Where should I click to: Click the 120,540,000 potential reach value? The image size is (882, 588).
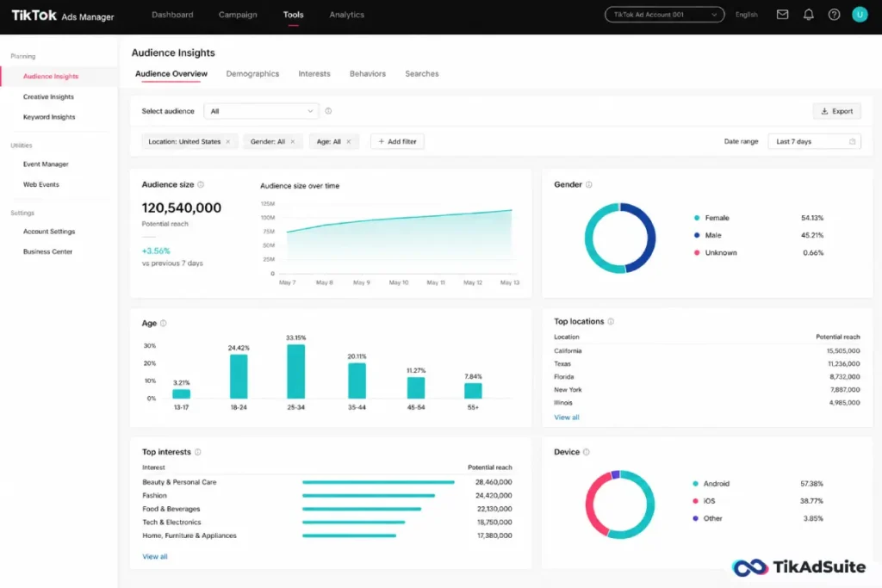pos(181,208)
